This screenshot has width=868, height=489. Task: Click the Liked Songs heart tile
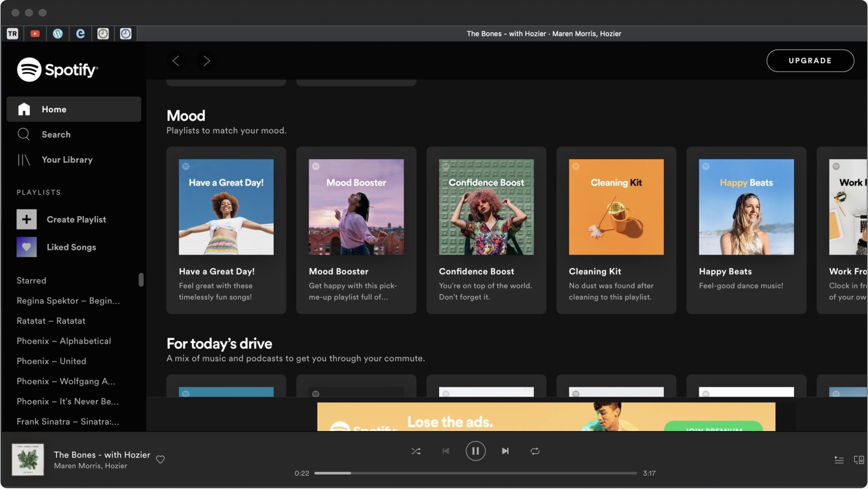tap(26, 247)
